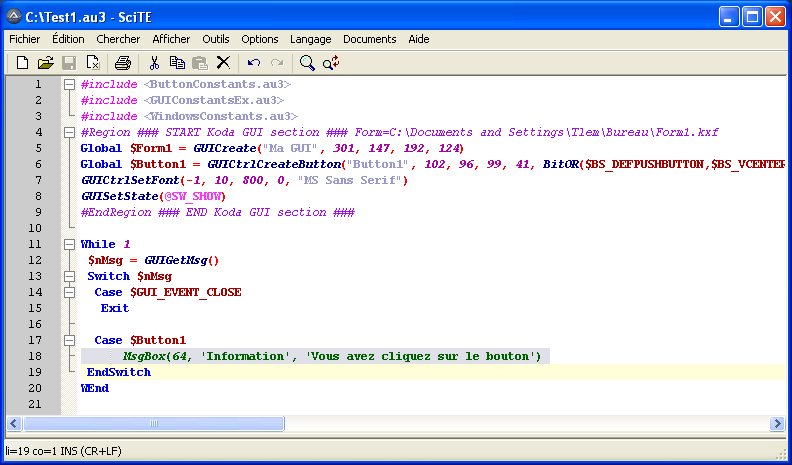Open the Documents menu
Screen dimensions: 792x465
point(370,39)
